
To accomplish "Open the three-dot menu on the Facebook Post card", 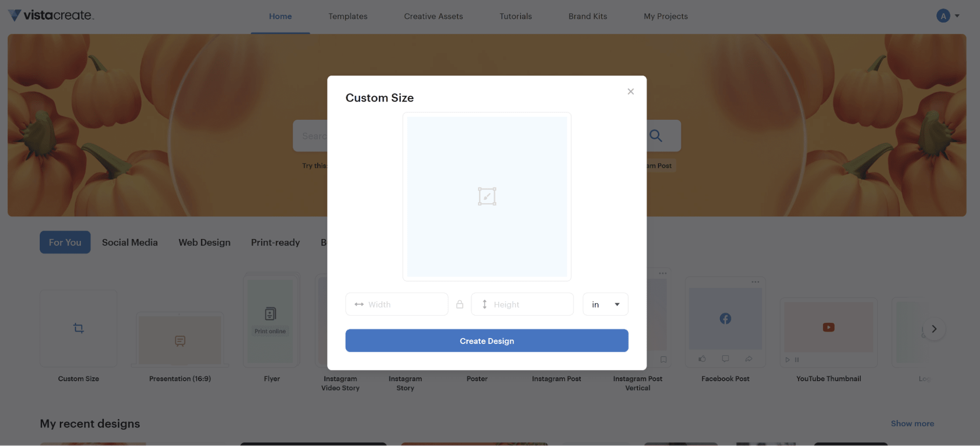I will pos(754,282).
